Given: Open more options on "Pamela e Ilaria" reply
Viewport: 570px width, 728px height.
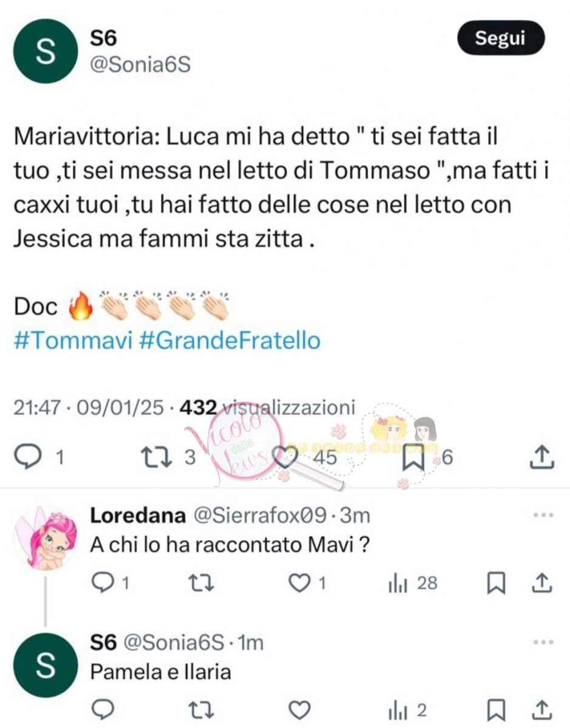Looking at the screenshot, I should [x=543, y=642].
